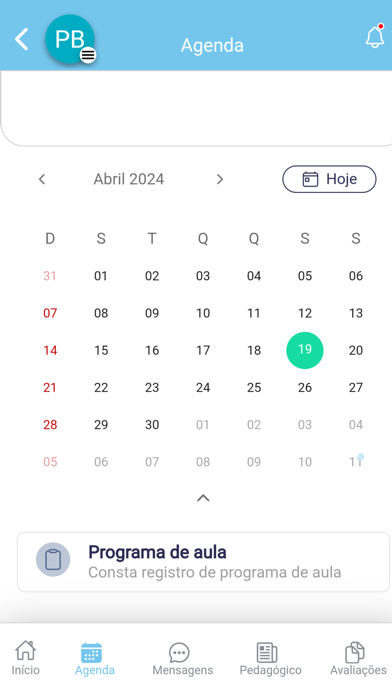
Task: Click Abril 2024 month label
Action: pyautogui.click(x=129, y=179)
